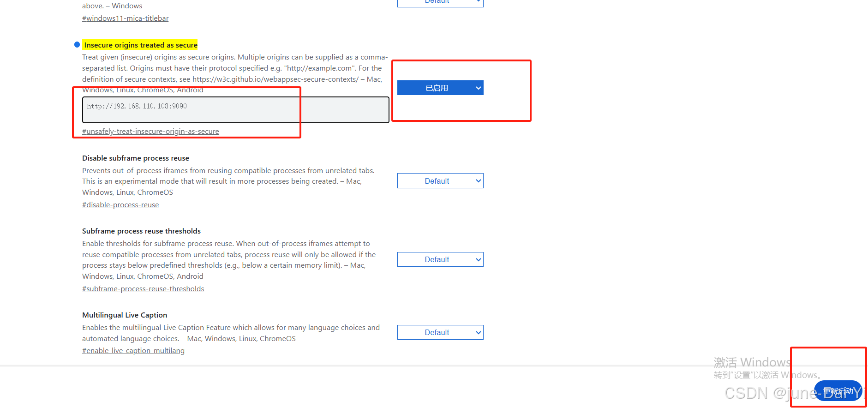Image resolution: width=868 pixels, height=408 pixels.
Task: Click the #windows11-mica-titlebar link
Action: coord(125,18)
